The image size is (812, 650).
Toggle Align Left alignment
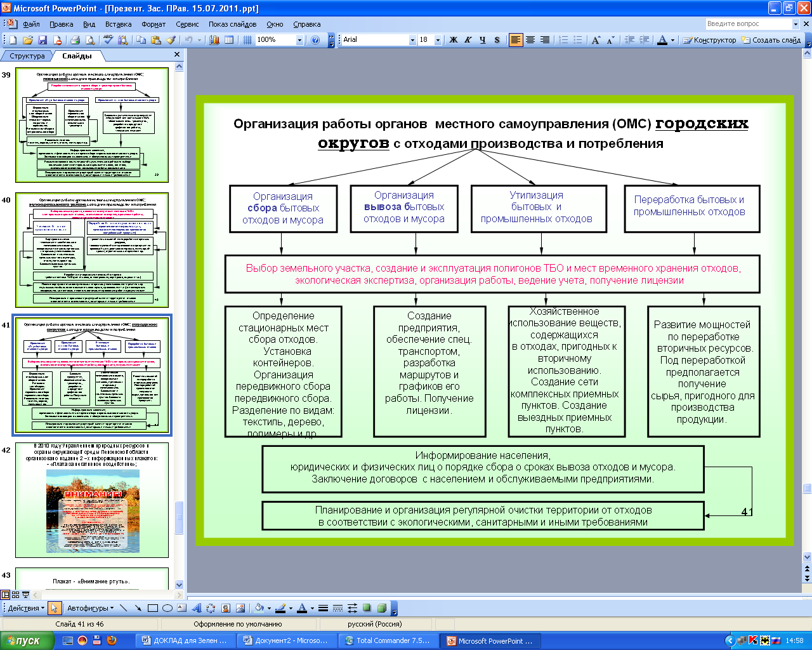[516, 40]
